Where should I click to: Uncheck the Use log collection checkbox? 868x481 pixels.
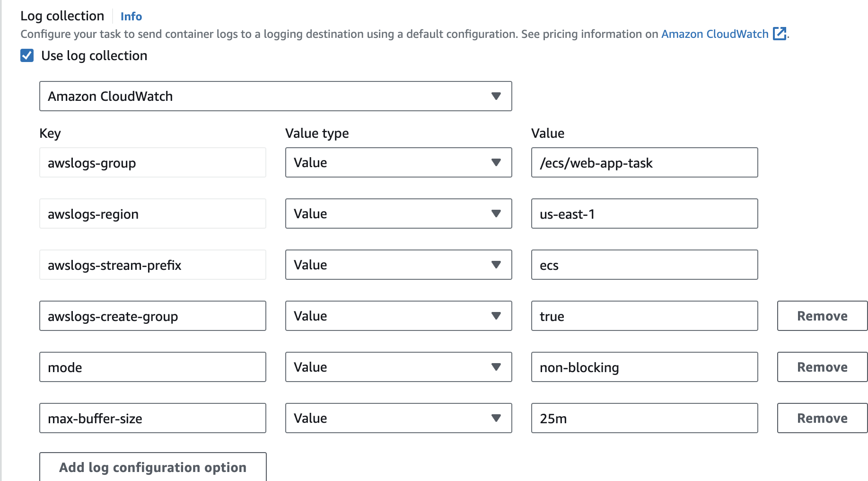(27, 56)
